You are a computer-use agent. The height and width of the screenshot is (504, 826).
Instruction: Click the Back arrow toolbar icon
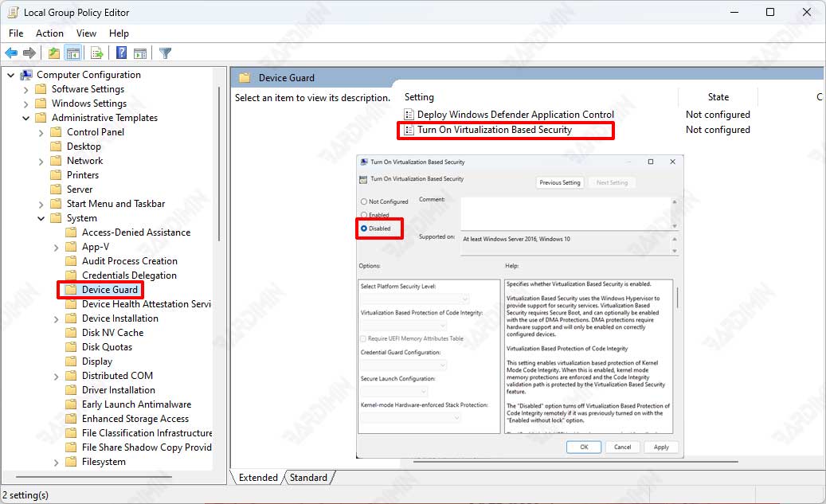point(11,53)
